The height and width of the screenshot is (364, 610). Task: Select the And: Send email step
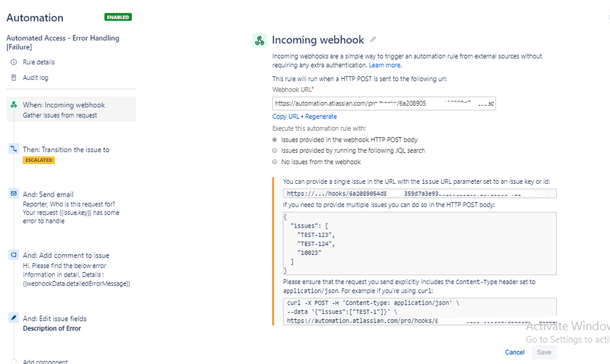pyautogui.click(x=48, y=194)
